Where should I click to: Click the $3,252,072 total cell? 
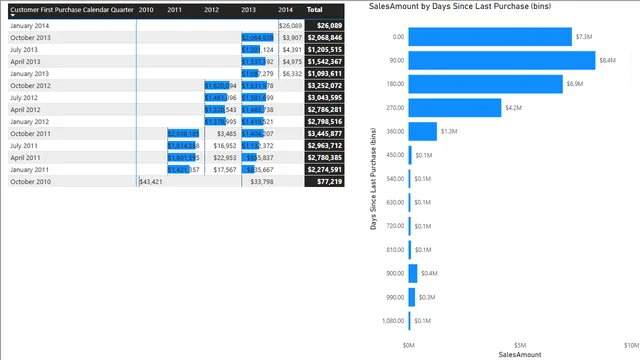tap(324, 86)
